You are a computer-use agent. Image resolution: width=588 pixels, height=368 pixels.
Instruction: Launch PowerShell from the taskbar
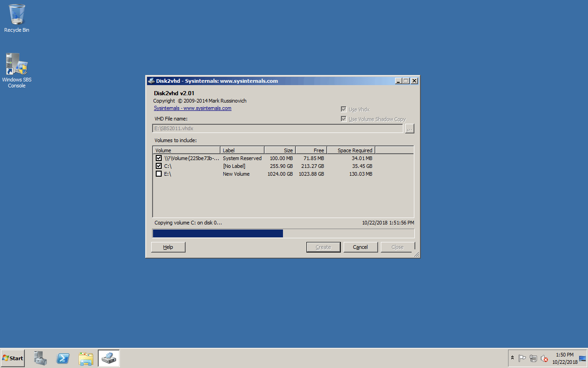pos(63,358)
